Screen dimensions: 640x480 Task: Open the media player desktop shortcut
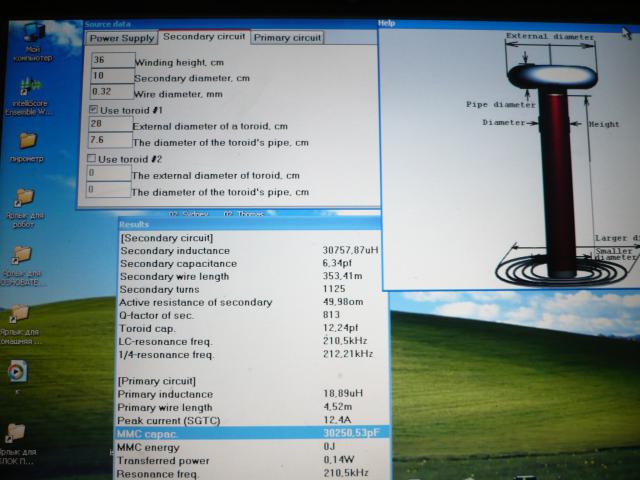tap(17, 371)
